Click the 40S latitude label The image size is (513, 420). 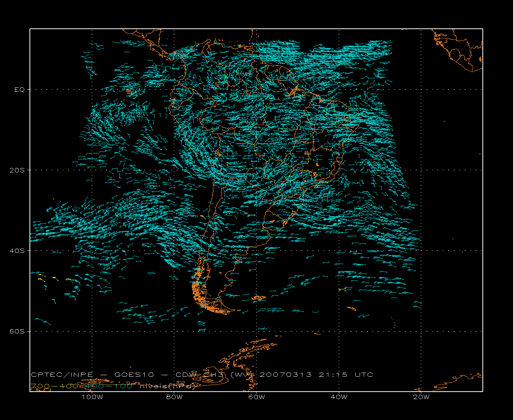(17, 251)
